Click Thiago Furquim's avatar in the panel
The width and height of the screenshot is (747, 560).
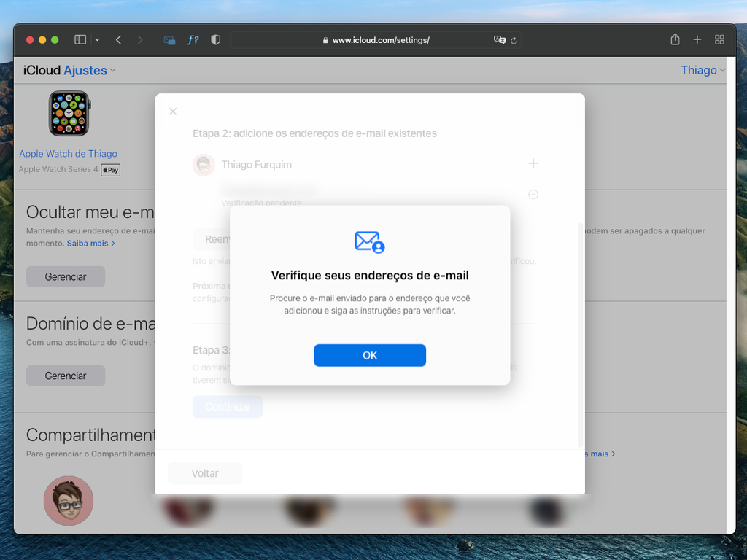click(x=204, y=165)
